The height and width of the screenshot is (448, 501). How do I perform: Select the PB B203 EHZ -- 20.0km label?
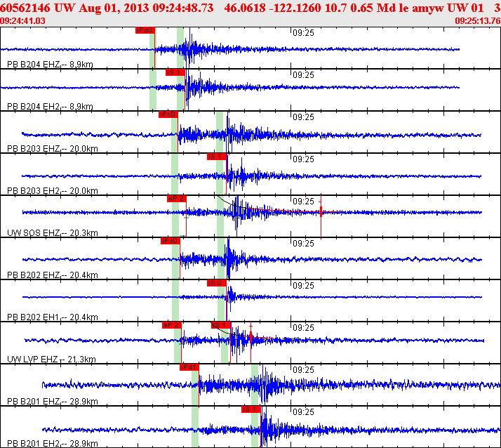pos(53,149)
